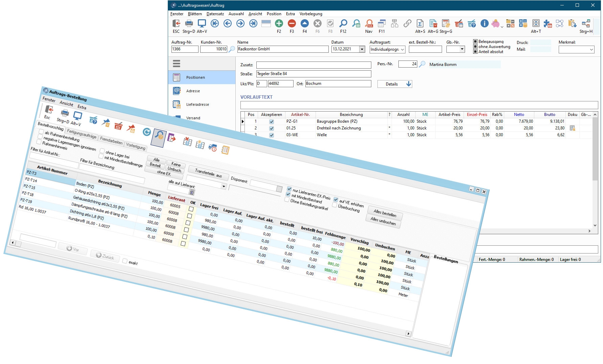Open the Datum date dropdown
This screenshot has width=603, height=364.
click(362, 49)
